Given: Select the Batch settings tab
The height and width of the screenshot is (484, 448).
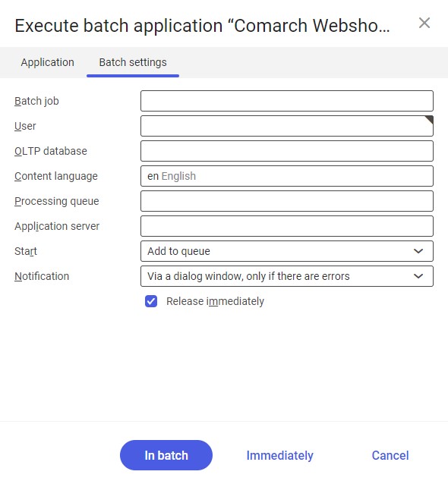Looking at the screenshot, I should [133, 62].
